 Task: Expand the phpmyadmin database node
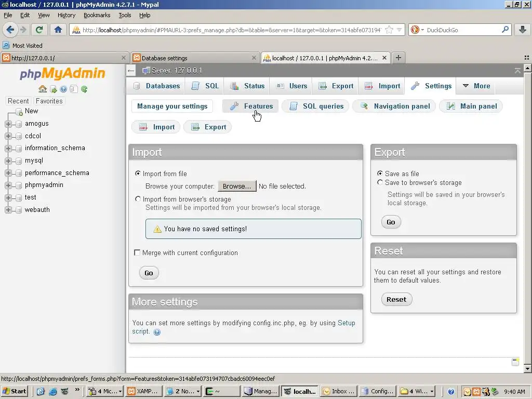click(x=8, y=185)
